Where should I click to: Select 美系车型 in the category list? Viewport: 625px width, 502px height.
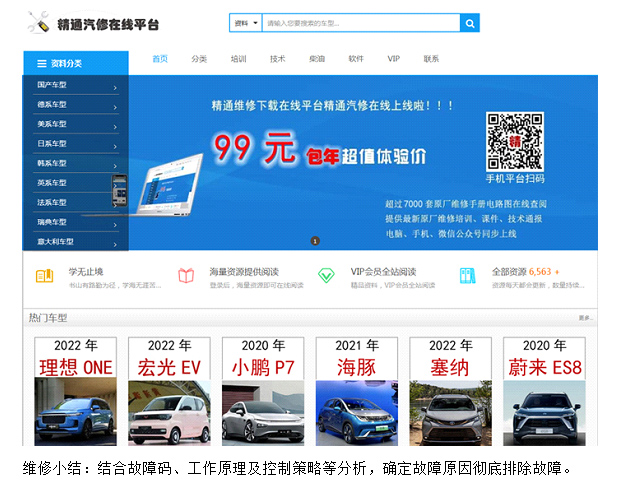(x=52, y=124)
